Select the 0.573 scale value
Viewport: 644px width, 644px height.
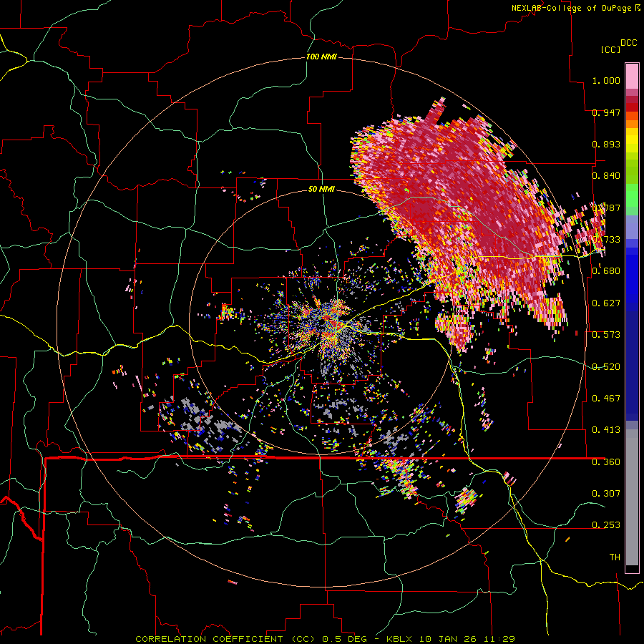pyautogui.click(x=606, y=335)
